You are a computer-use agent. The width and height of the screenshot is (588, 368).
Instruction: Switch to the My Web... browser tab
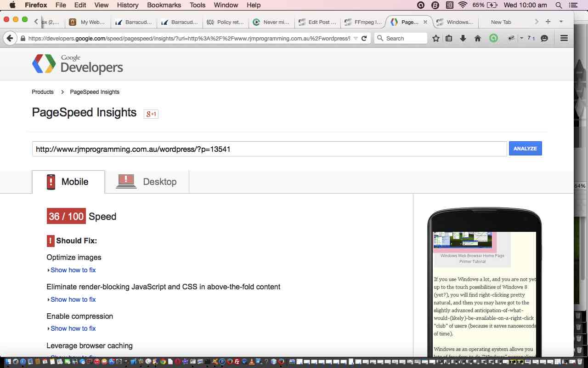(88, 22)
